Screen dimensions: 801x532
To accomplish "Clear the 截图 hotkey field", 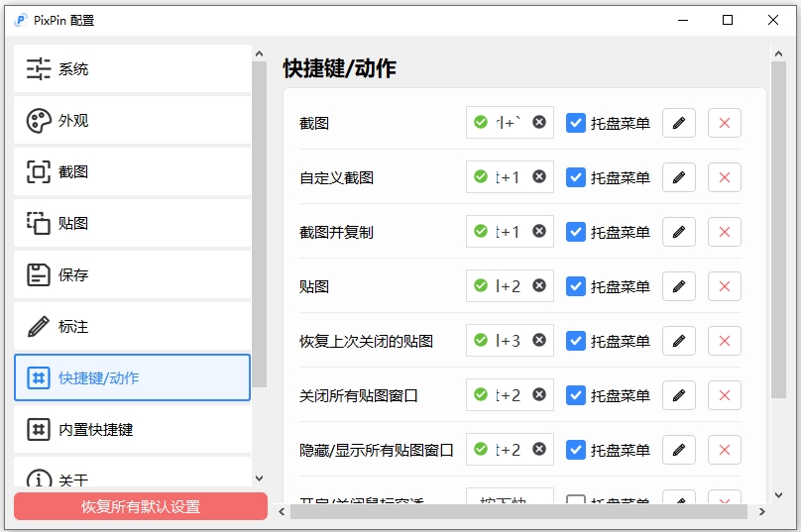I will tap(539, 122).
